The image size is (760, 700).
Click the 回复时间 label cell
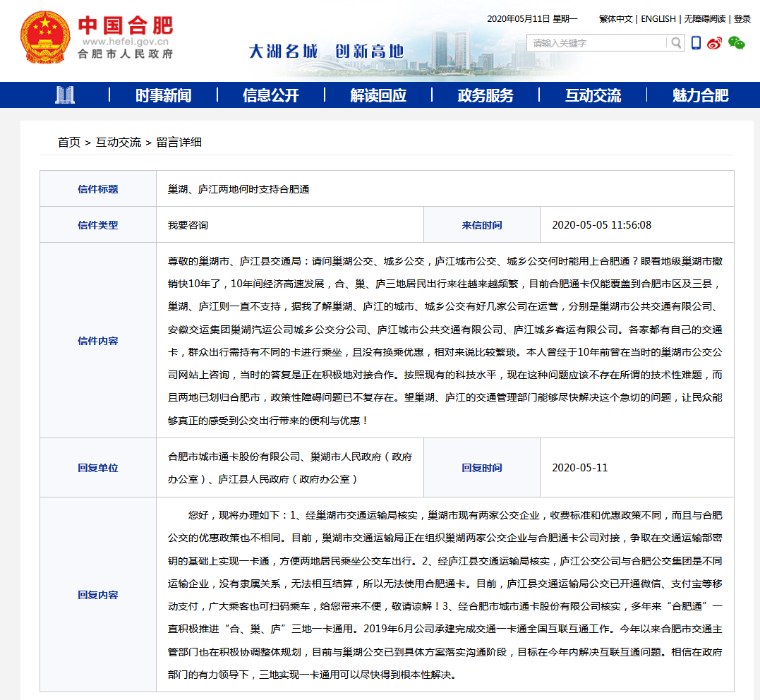(482, 468)
